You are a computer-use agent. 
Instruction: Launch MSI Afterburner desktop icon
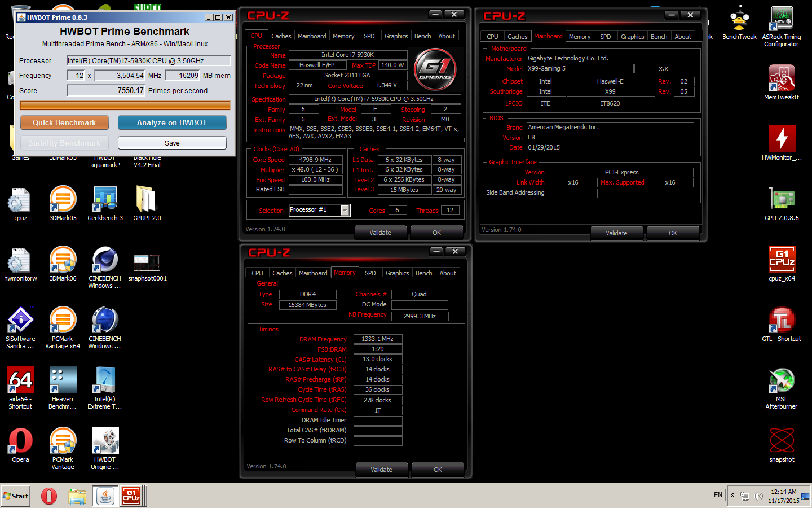[x=782, y=388]
